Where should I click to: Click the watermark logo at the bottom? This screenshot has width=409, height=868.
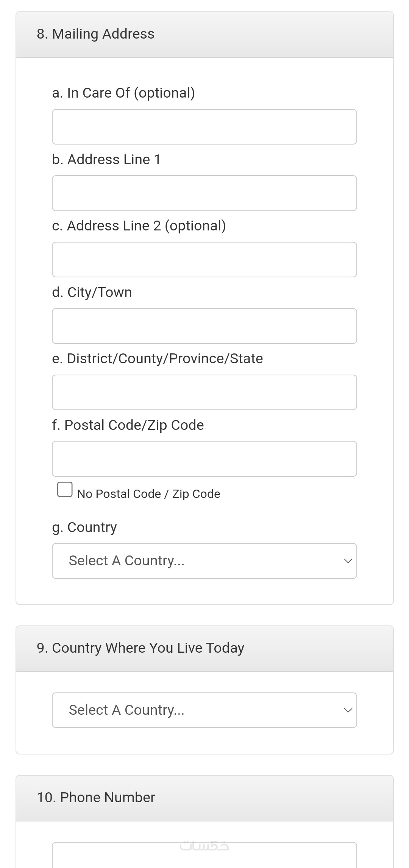point(204,846)
